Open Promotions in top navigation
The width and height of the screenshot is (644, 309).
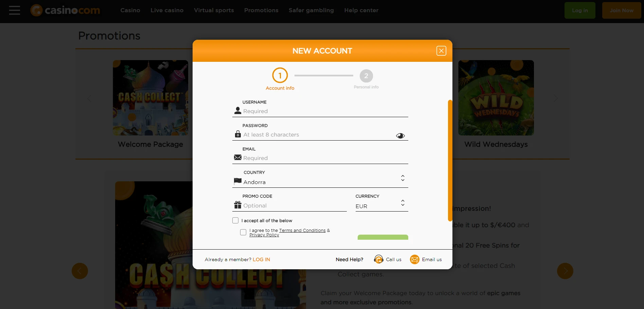pyautogui.click(x=261, y=10)
